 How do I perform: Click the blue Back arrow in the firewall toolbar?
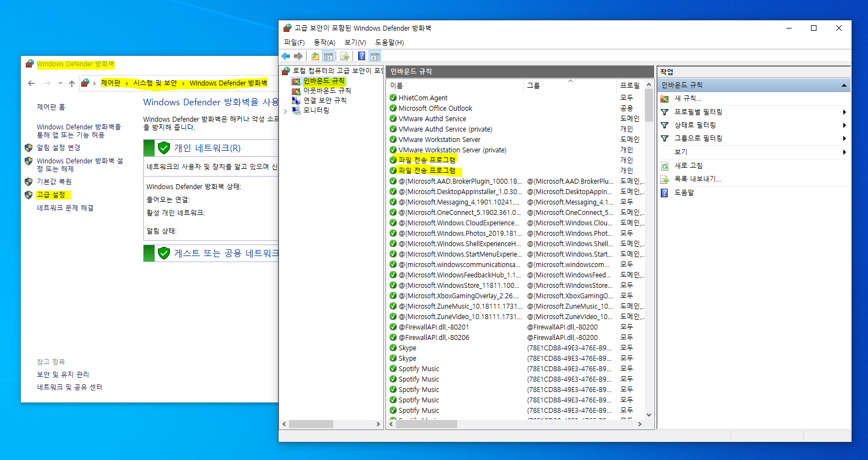coord(286,56)
